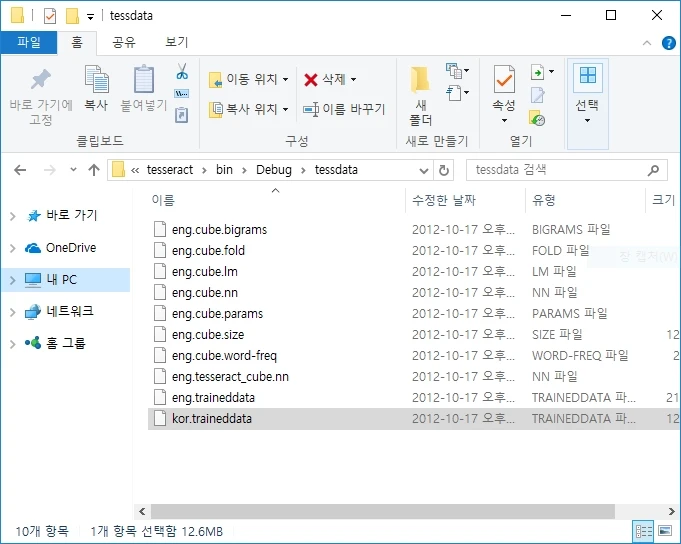Open the Move to (이동 위치) dropdown
Image resolution: width=681 pixels, height=544 pixels.
coord(249,79)
